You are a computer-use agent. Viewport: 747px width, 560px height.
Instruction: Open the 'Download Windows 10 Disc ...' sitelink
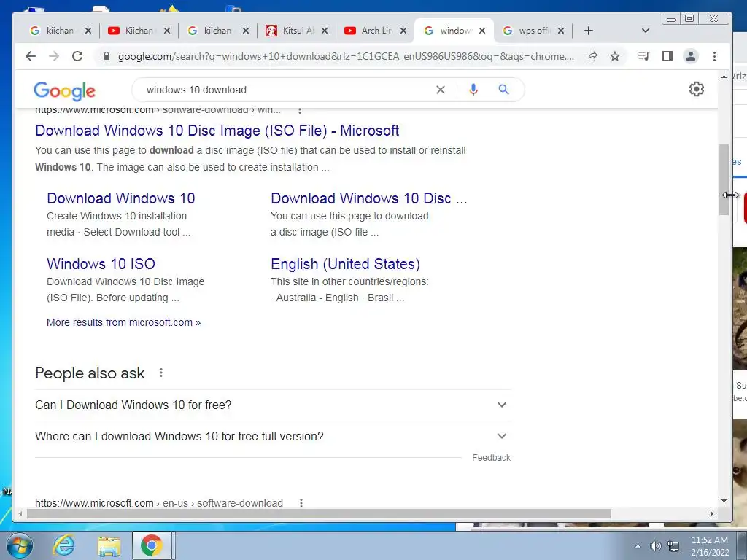pyautogui.click(x=368, y=198)
